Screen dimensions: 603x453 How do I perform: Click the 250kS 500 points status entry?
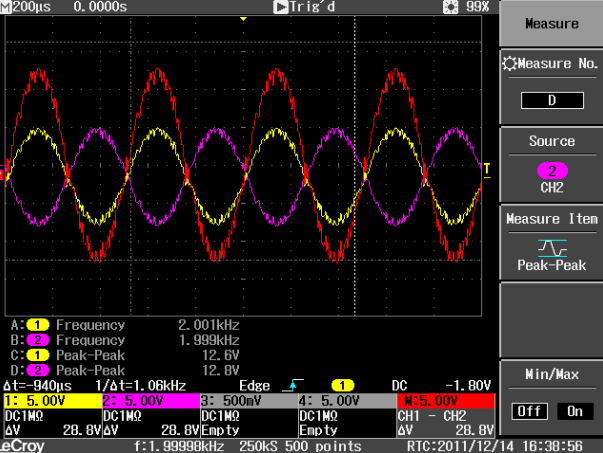300,446
